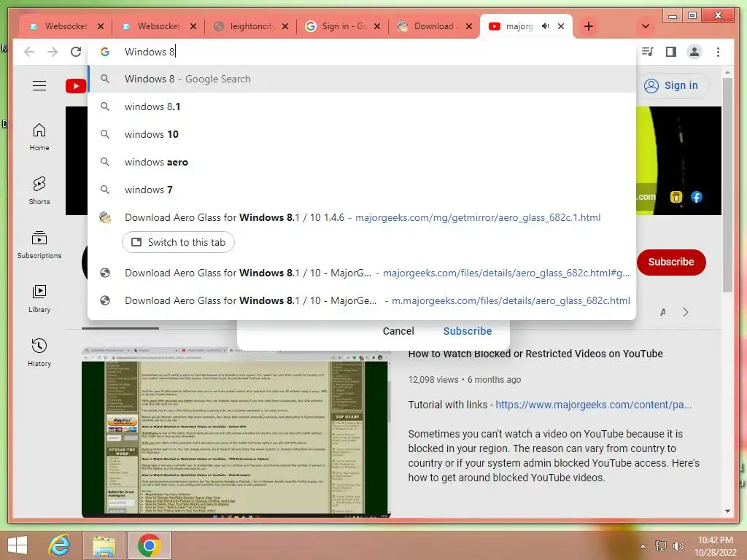Click 'Switch to this tab' button
This screenshot has height=560, width=747.
coord(178,242)
